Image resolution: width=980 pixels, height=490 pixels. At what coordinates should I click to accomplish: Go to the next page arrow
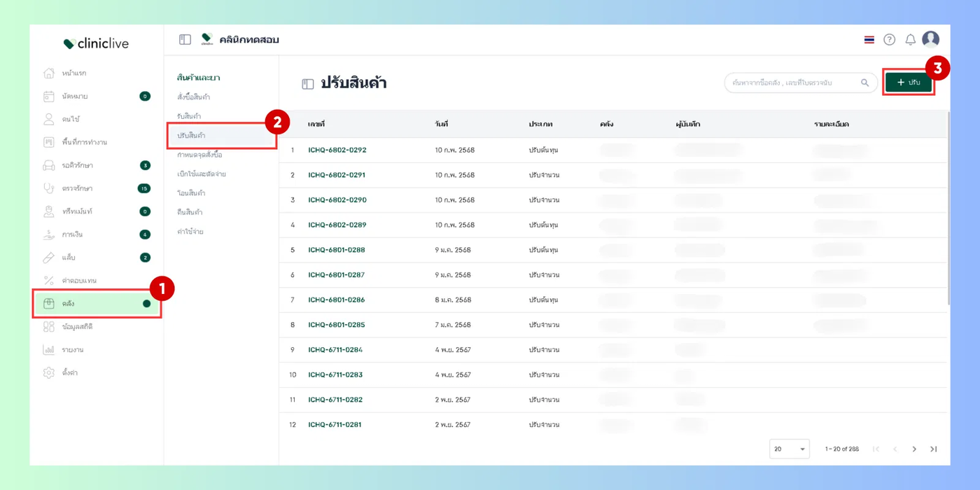(x=914, y=449)
